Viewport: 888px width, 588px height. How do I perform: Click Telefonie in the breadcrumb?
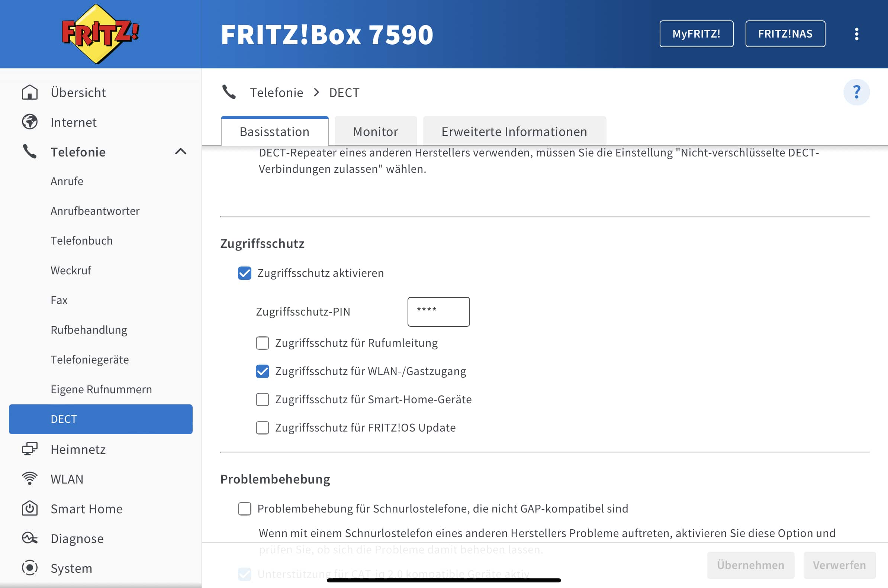(277, 92)
